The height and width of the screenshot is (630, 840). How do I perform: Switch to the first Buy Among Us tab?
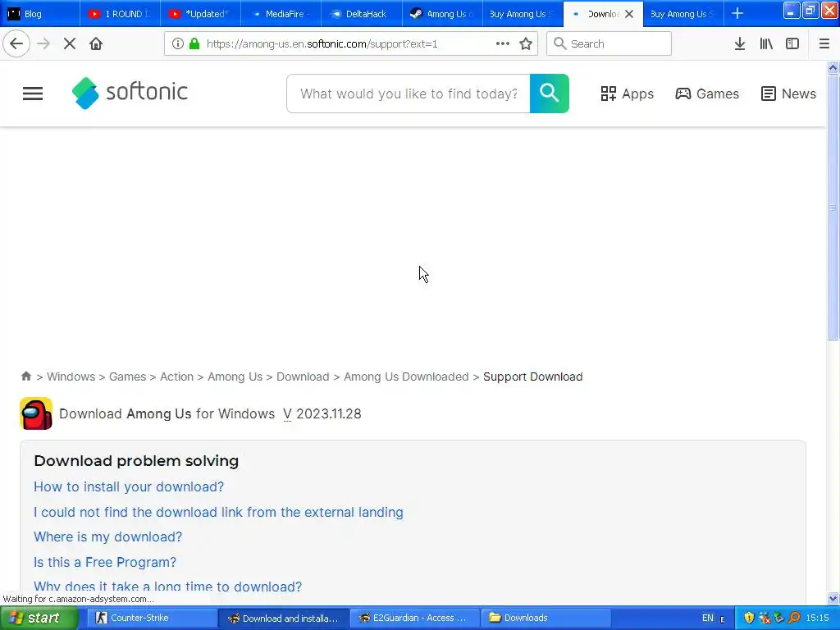click(523, 13)
